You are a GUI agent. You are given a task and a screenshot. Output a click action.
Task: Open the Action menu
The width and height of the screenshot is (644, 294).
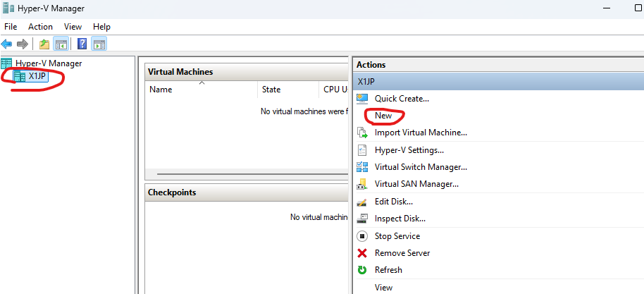tap(40, 27)
